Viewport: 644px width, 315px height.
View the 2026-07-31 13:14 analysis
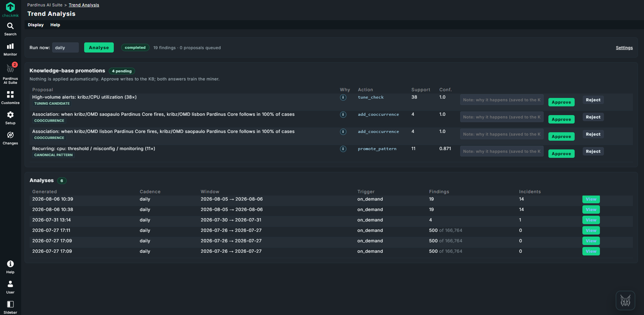[x=591, y=220]
